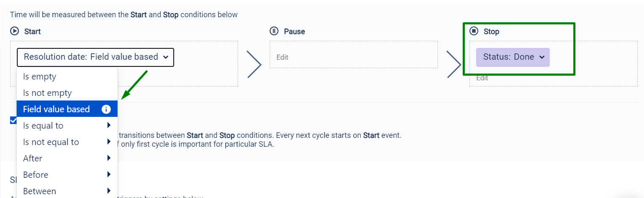Click arrow between Pause and Stop

454,64
